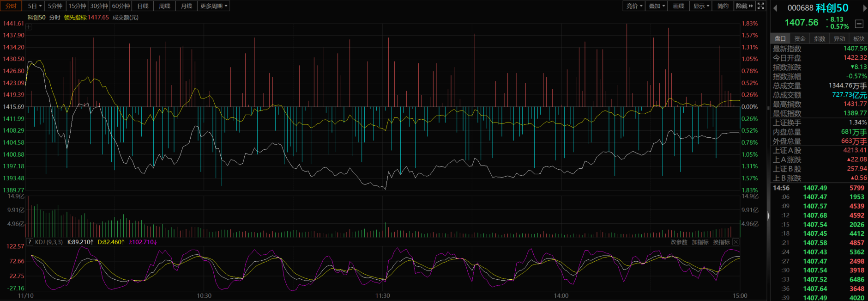The width and height of the screenshot is (868, 301).
Task: Open the 竞价 auction dropdown
Action: coord(634,6)
